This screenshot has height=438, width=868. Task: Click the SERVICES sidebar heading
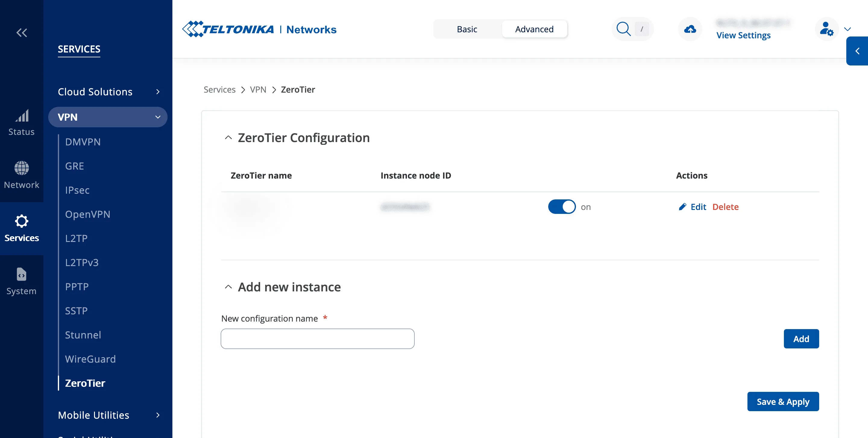pos(79,49)
